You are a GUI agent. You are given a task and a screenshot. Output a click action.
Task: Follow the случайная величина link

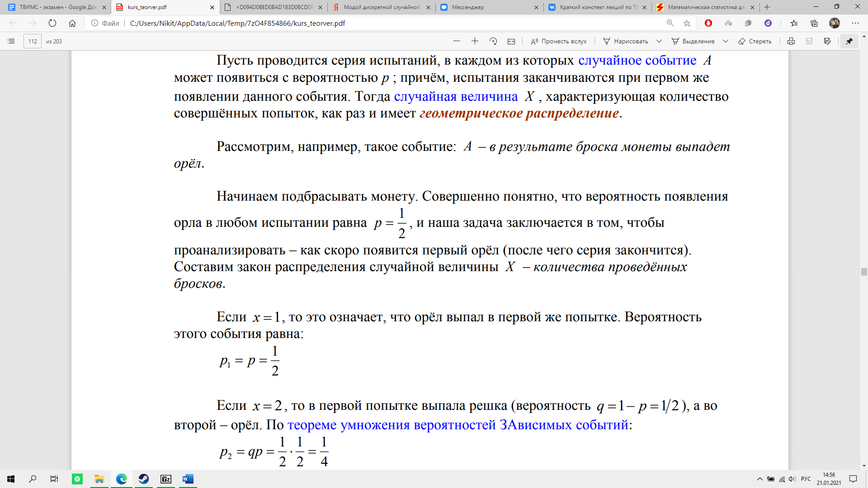[x=456, y=96]
